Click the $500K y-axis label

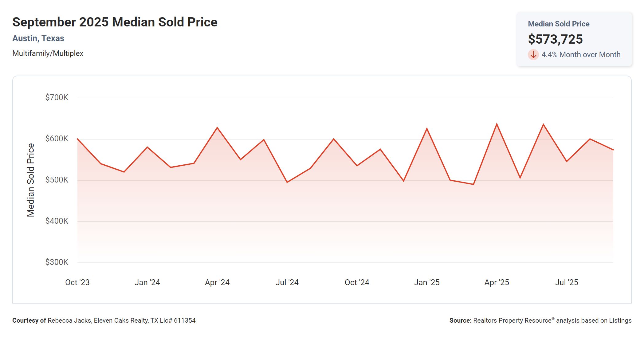coord(57,180)
